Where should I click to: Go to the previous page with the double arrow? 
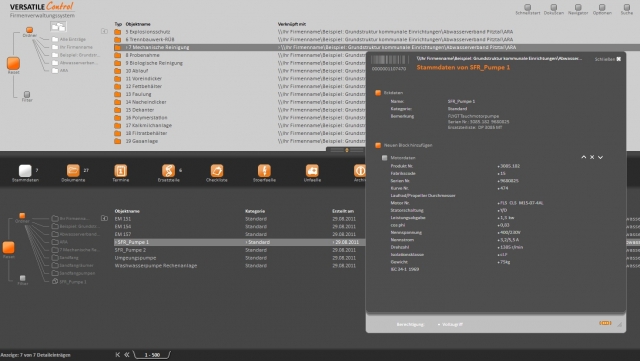(x=127, y=354)
